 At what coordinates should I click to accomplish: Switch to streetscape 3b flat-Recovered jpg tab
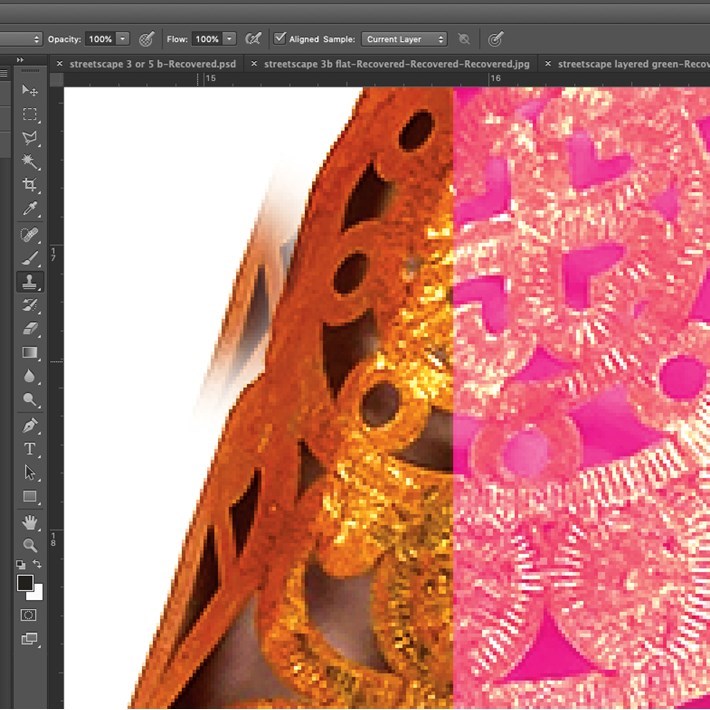[395, 64]
